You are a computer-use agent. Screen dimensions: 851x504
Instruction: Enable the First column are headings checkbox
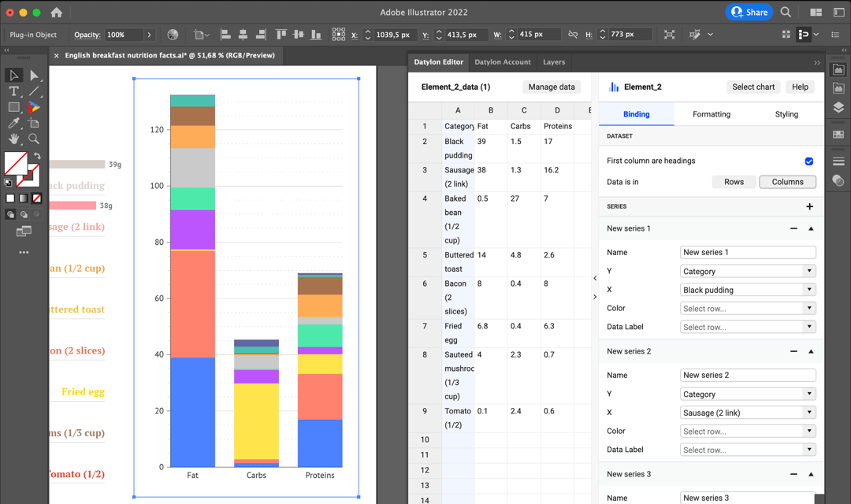coord(811,161)
